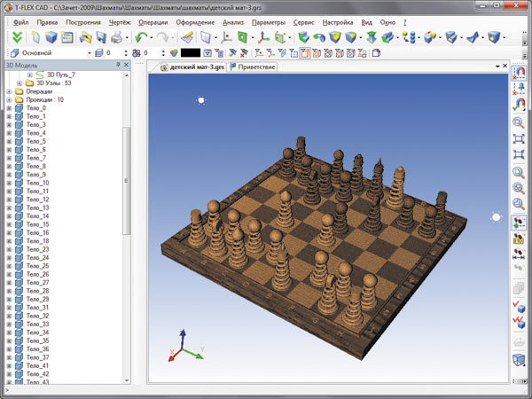Viewport: 532px width, 399px height.
Task: Click the zoom page magnifier icon
Action: point(519,172)
